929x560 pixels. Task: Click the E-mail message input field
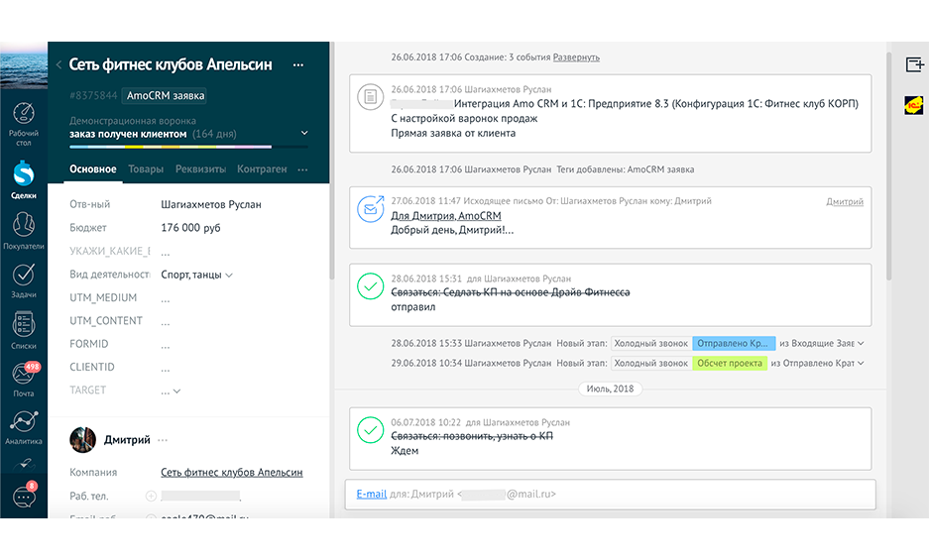click(611, 495)
